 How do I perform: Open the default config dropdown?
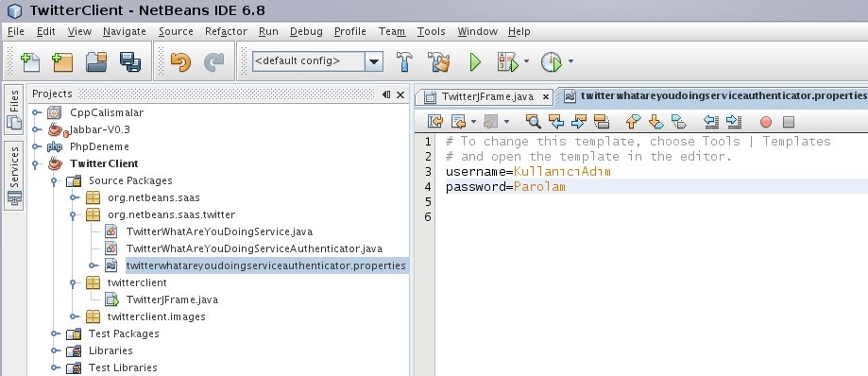[x=374, y=61]
